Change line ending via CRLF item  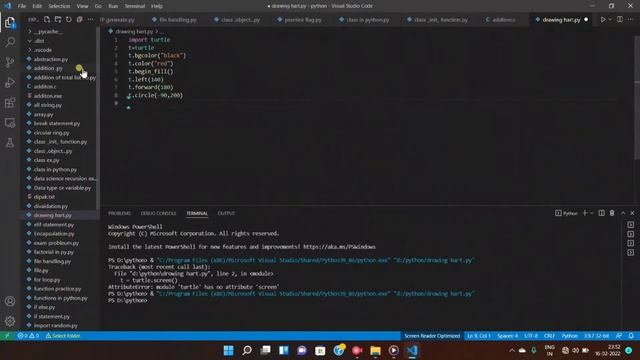click(549, 336)
